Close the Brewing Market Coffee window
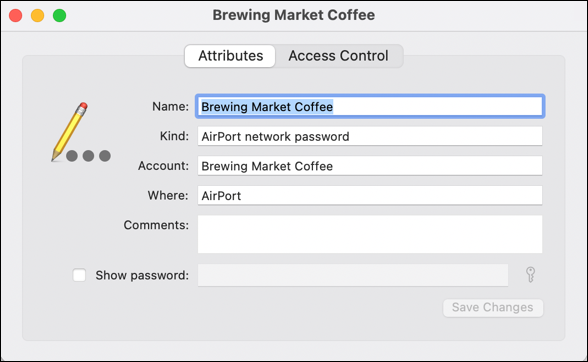 (x=15, y=15)
